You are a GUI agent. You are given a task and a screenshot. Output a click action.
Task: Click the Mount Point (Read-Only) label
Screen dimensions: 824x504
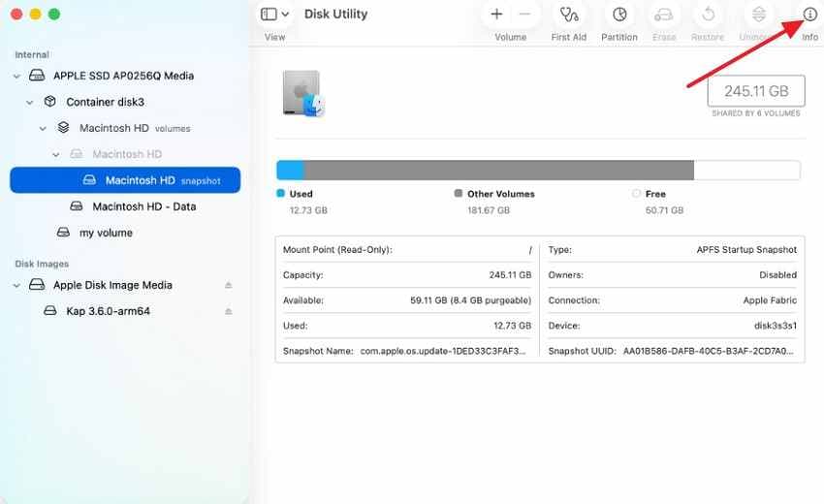pos(337,250)
